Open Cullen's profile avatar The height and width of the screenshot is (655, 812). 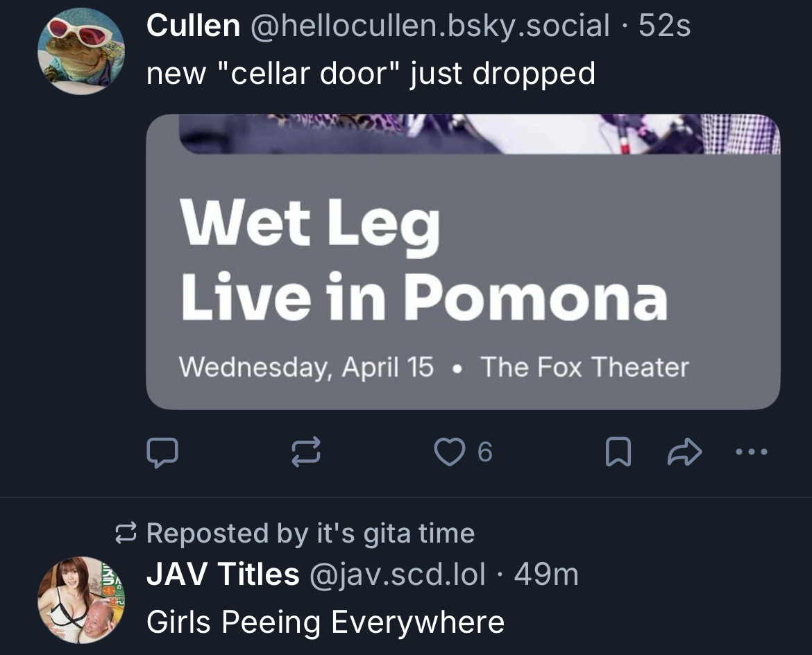click(81, 51)
